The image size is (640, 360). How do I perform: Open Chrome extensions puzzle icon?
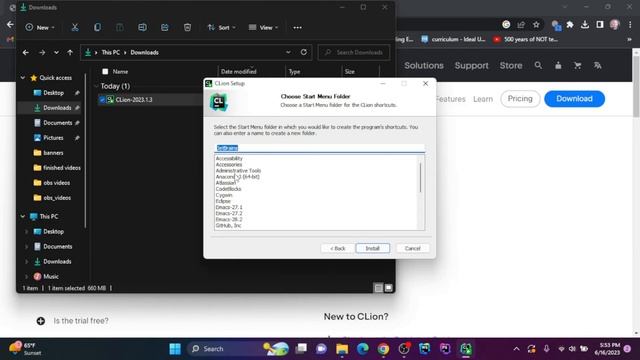tap(570, 25)
